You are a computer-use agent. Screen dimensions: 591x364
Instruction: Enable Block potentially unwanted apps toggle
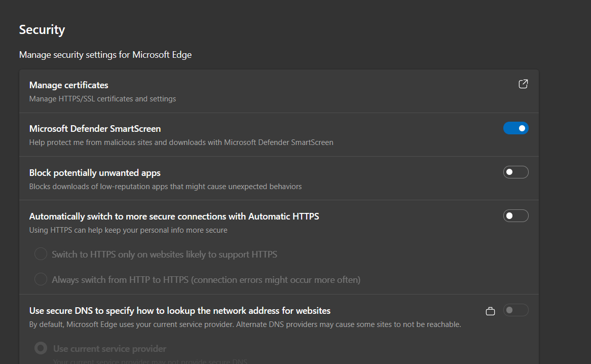515,172
